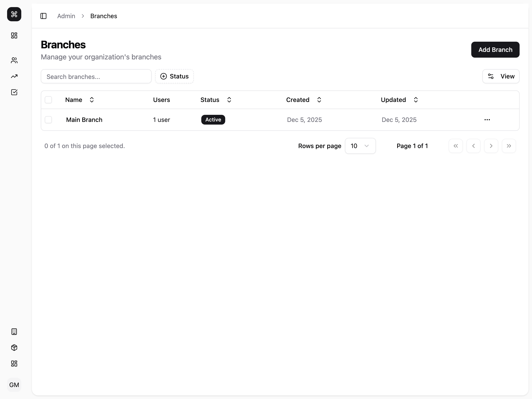This screenshot has width=532, height=399.
Task: Click the command logo at top left
Action: tap(14, 14)
